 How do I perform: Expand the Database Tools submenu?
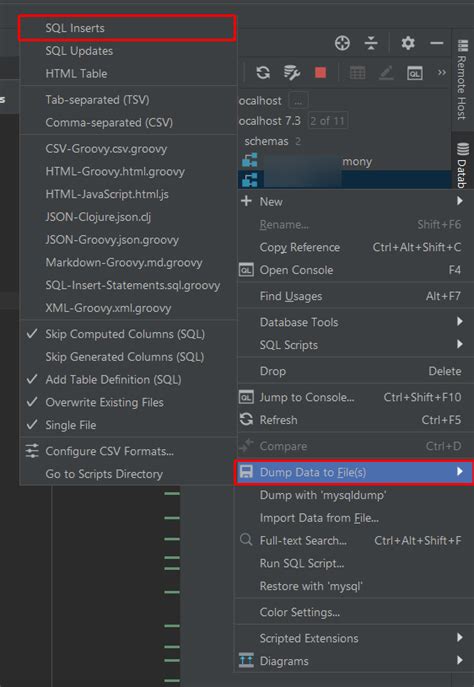point(354,322)
